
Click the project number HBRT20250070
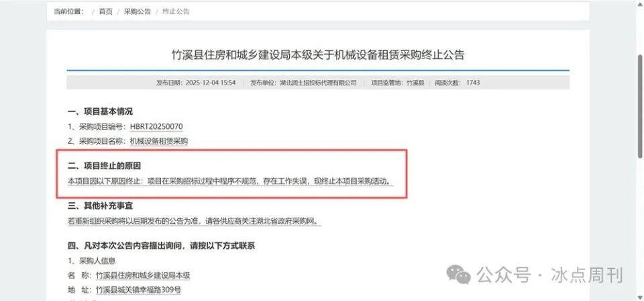(156, 126)
